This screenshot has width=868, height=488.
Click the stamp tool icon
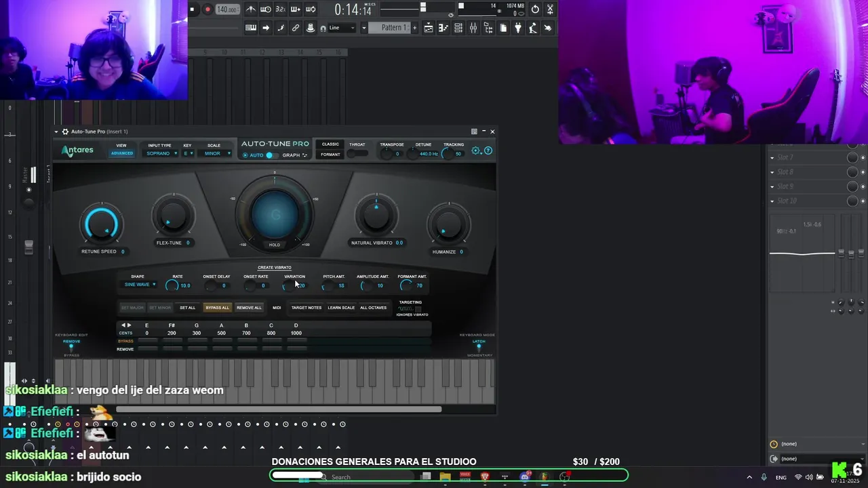[x=311, y=28]
